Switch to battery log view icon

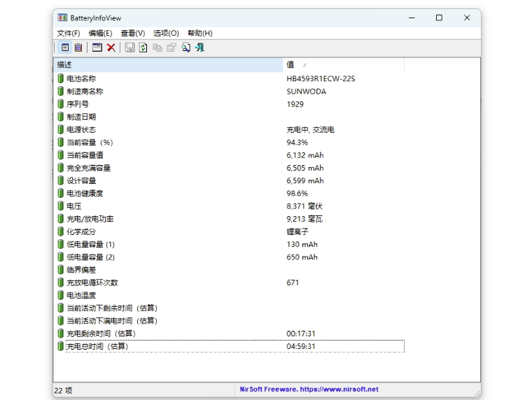click(78, 48)
